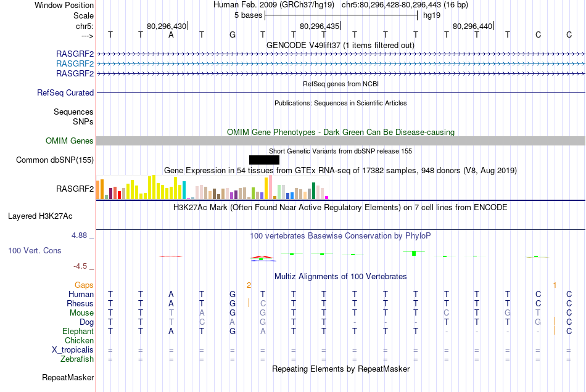Click the OMIM Gene Phenotypes track title

[340, 132]
